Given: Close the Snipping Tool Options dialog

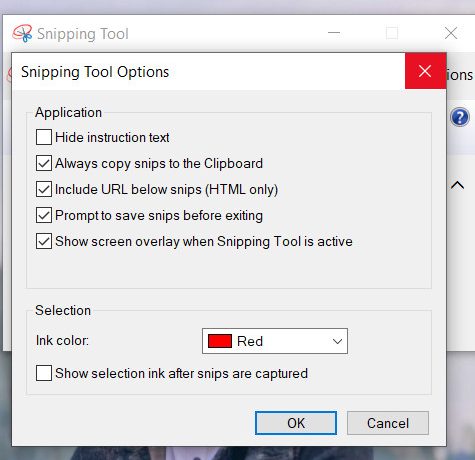Looking at the screenshot, I should (x=425, y=71).
